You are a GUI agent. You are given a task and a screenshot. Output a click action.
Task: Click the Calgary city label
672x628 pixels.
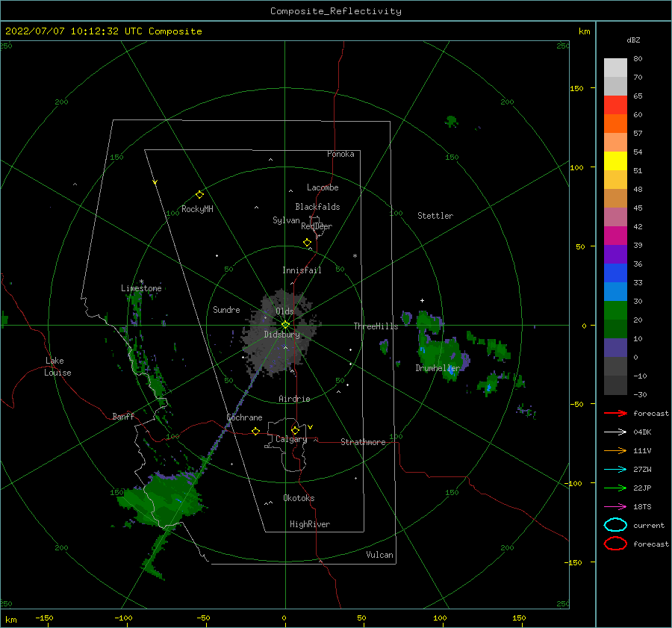(x=291, y=439)
